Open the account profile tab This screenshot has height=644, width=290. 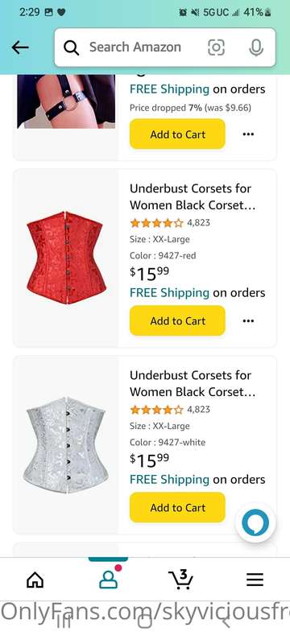tap(108, 579)
